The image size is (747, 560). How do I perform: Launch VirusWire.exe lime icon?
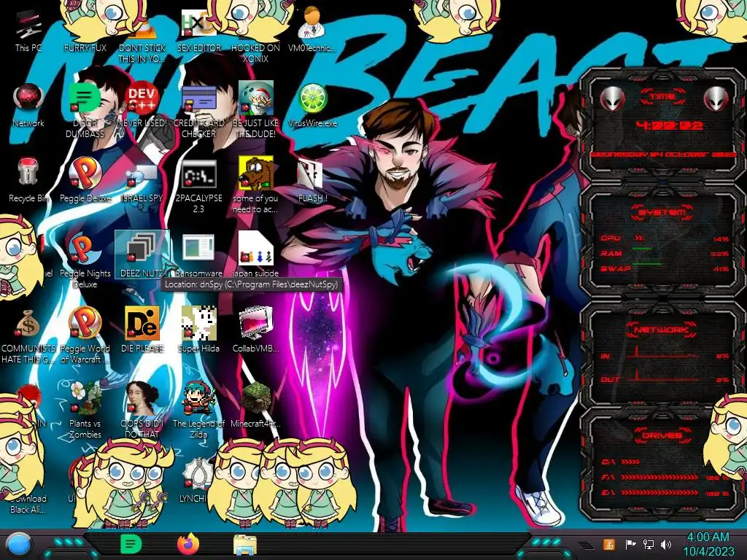click(312, 106)
